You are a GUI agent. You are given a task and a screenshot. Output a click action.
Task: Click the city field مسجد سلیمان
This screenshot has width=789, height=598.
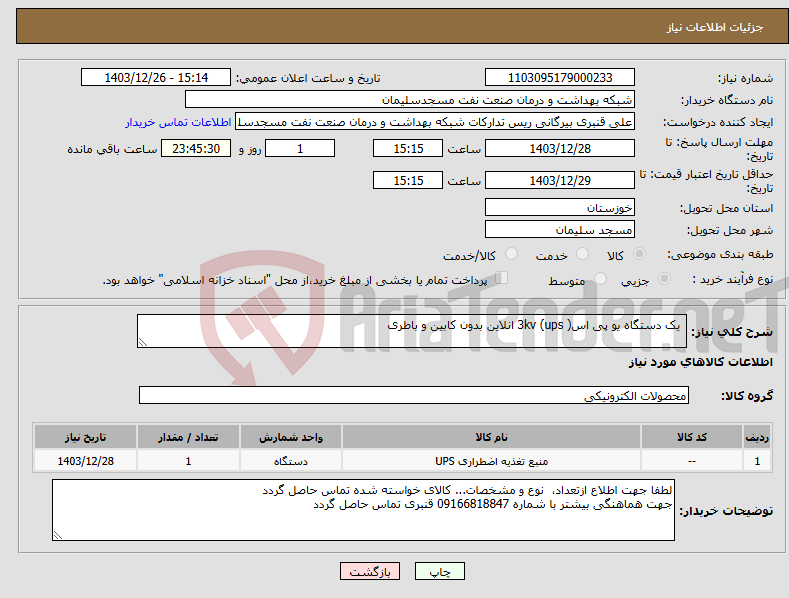pos(560,230)
